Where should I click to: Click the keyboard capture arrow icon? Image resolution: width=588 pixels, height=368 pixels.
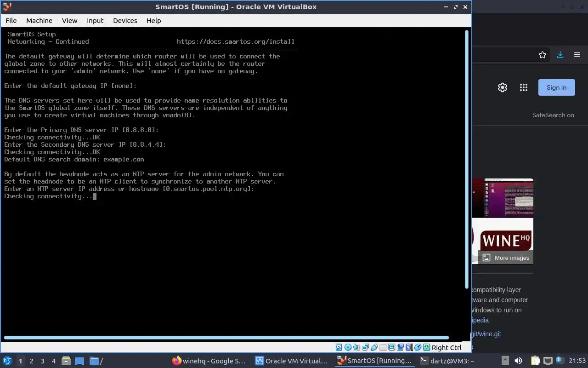coord(426,347)
